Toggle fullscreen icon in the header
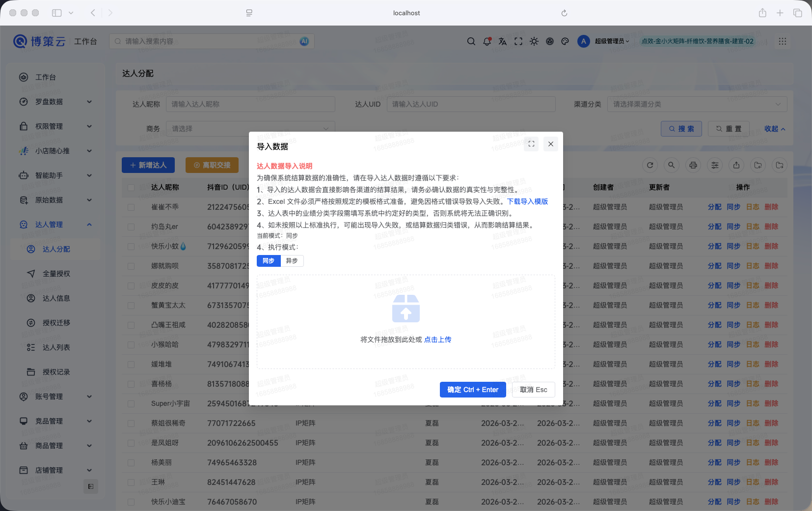This screenshot has height=511, width=812. pyautogui.click(x=518, y=41)
